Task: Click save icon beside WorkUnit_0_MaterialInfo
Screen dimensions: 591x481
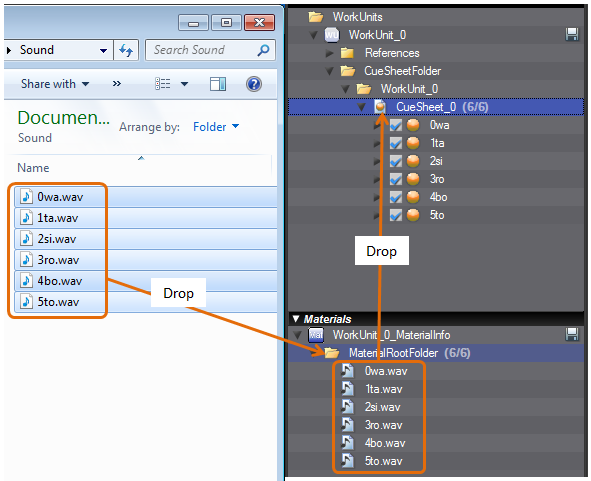Action: coord(572,334)
